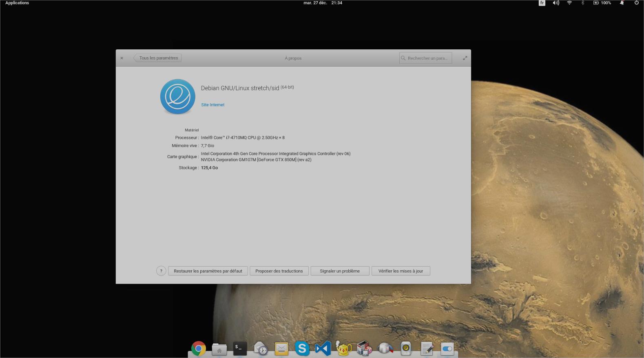Screen dimensions: 644x358
Task: Click Proposer des traductions
Action: coord(279,271)
